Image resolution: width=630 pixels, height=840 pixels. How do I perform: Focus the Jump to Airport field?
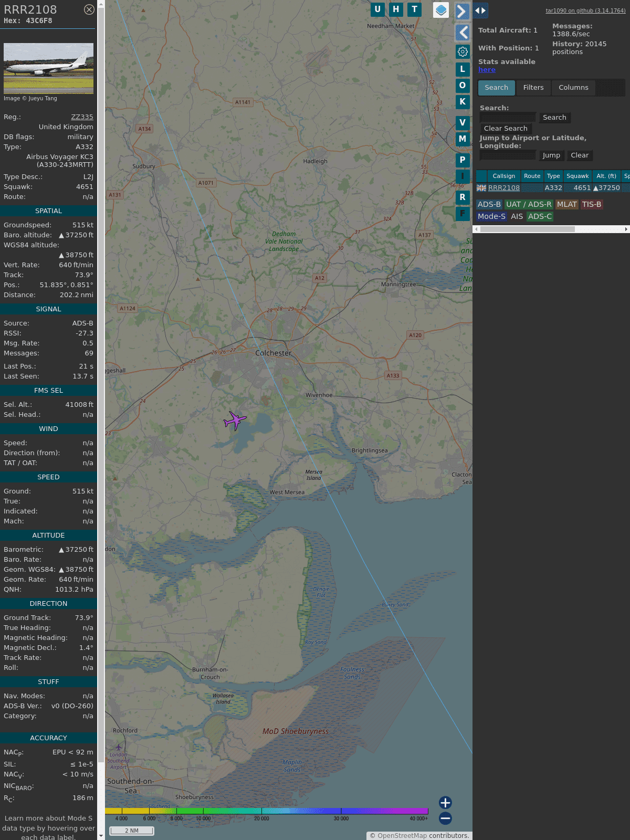point(508,155)
